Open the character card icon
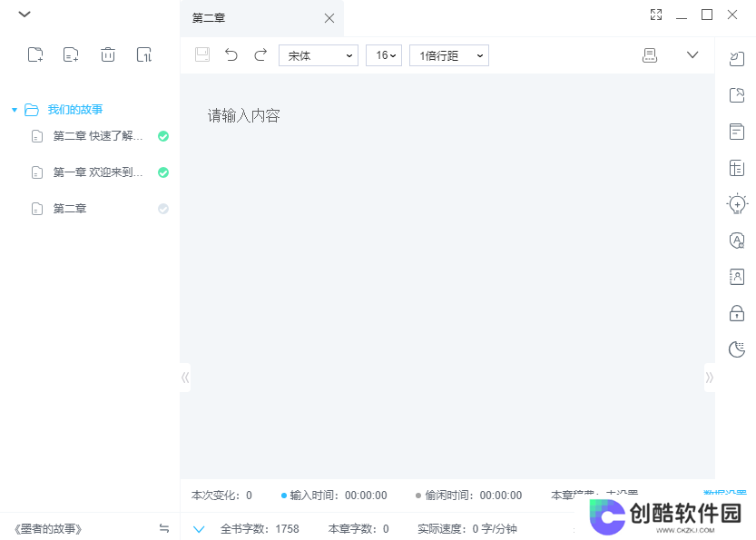 click(x=737, y=277)
